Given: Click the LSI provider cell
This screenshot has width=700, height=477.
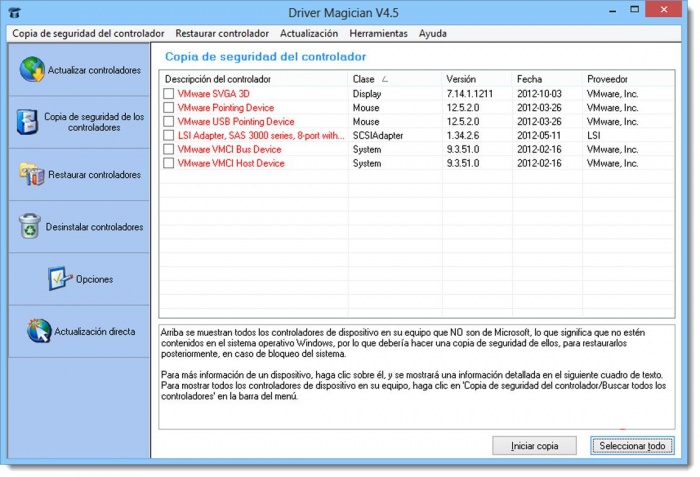Looking at the screenshot, I should coord(593,135).
